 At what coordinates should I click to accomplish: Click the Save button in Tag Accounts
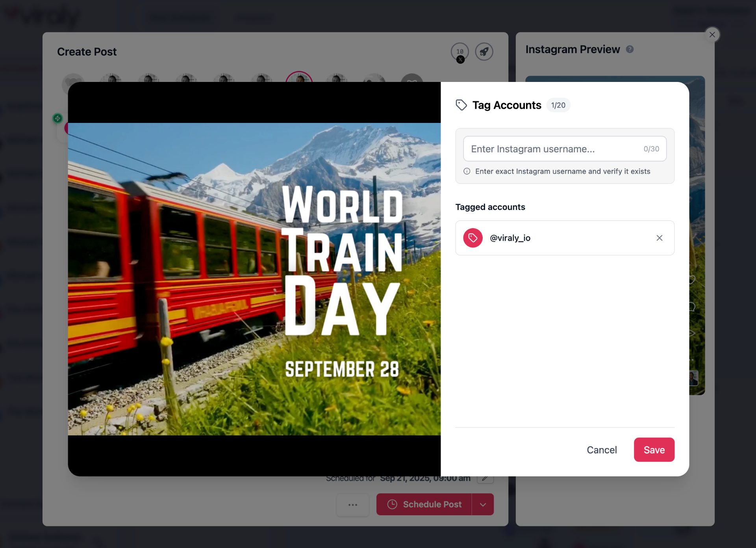pyautogui.click(x=654, y=450)
